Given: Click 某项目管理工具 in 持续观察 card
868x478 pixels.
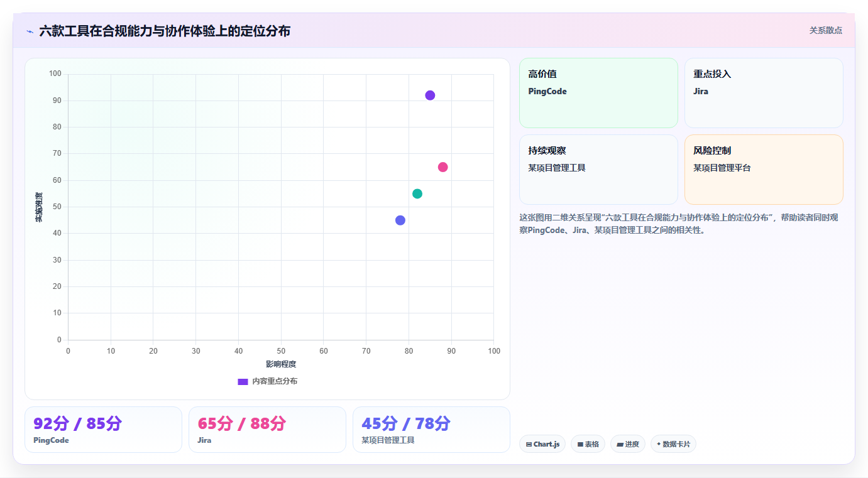Looking at the screenshot, I should 557,168.
